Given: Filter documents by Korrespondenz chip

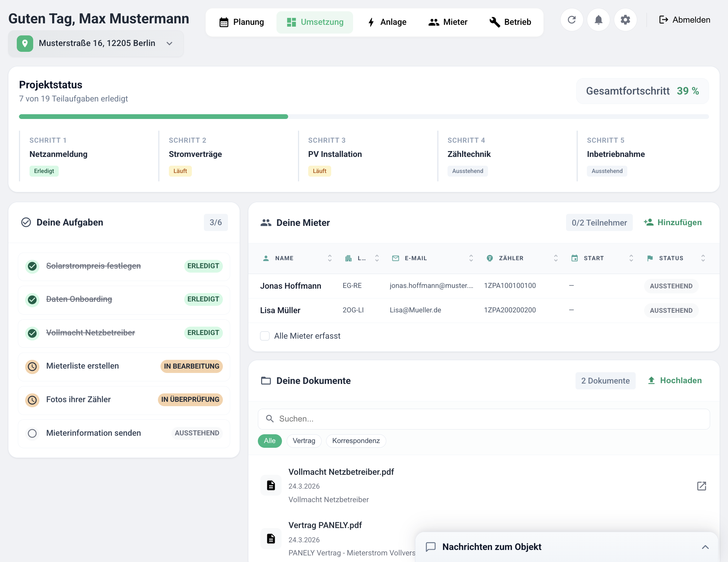Looking at the screenshot, I should point(356,441).
